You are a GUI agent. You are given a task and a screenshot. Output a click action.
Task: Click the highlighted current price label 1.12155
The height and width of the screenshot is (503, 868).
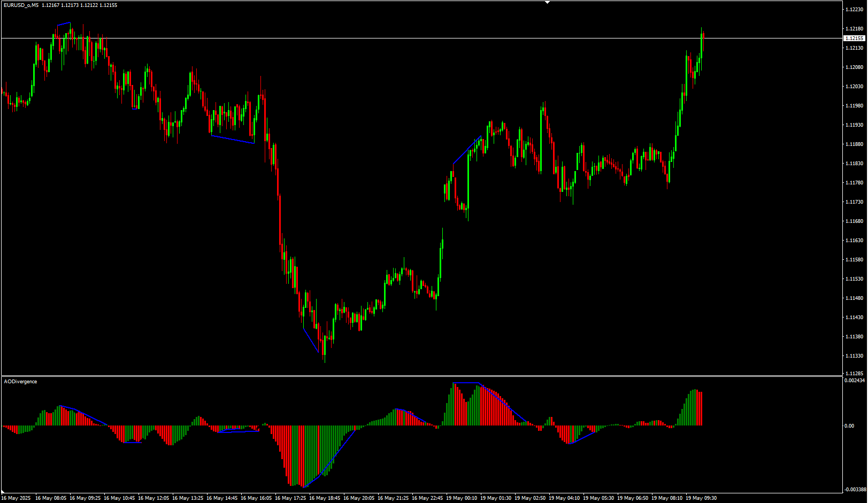point(854,38)
